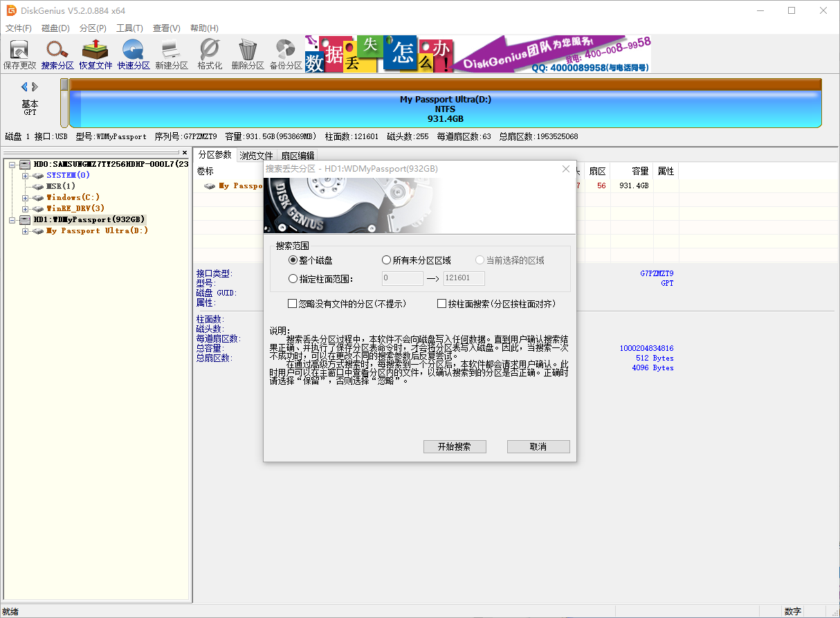Go to previous disk with left arrow
840x618 pixels.
point(24,87)
